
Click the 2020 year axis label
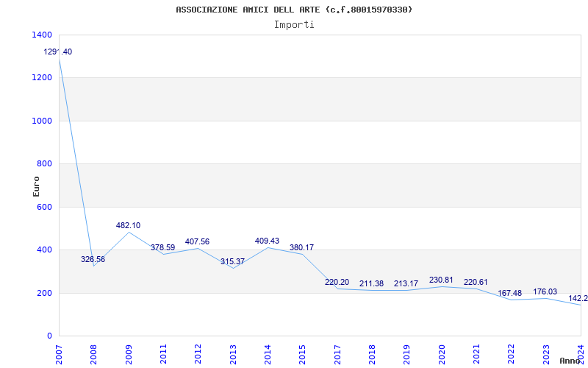coord(442,355)
